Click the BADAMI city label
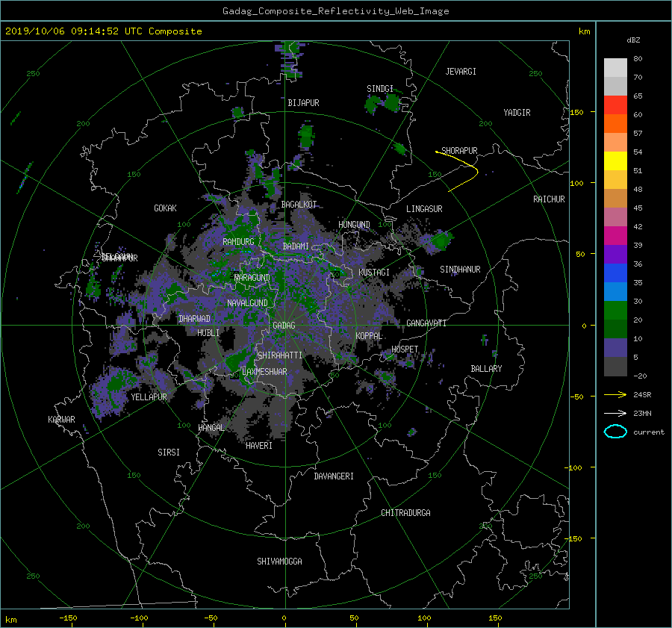The image size is (672, 628). coord(296,246)
